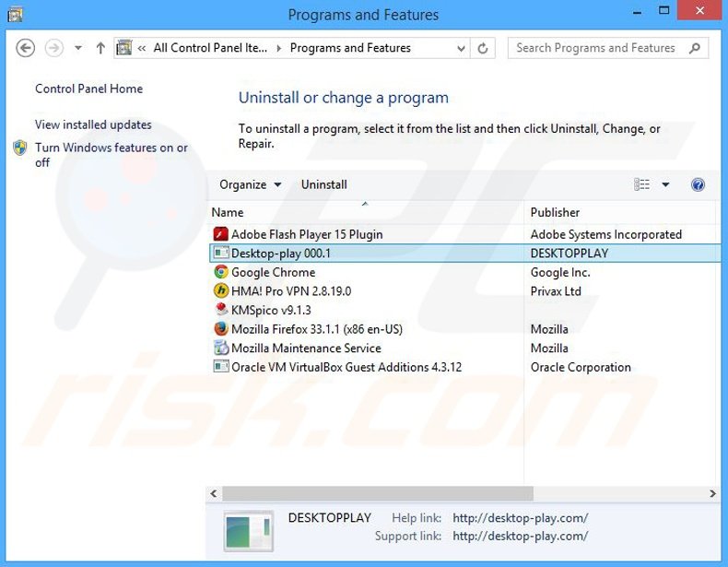Click the Desktop-play program icon
Screen dimensions: 728x567
(x=221, y=253)
